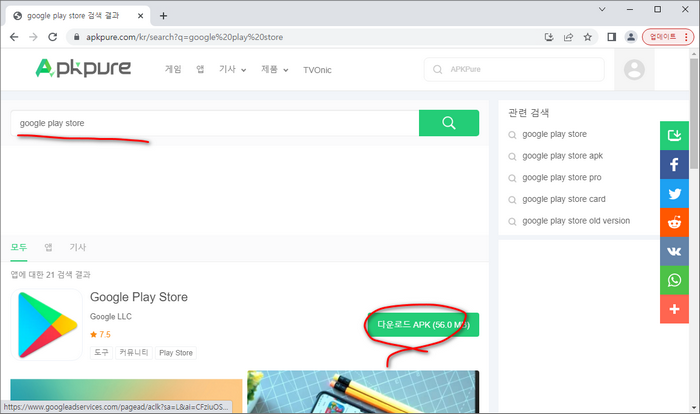Click the google play store search input

[x=215, y=123]
